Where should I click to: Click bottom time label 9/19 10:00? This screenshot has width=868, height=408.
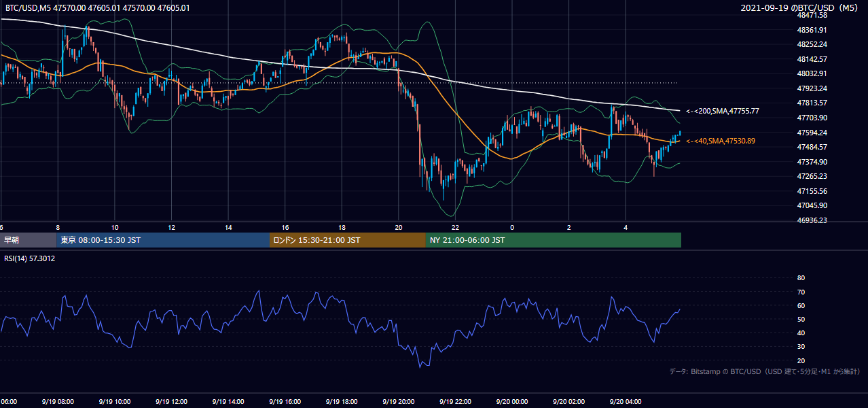(x=115, y=402)
